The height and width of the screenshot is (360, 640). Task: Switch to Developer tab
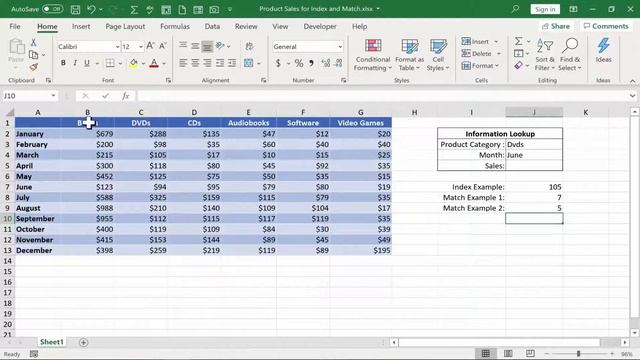coord(320,26)
